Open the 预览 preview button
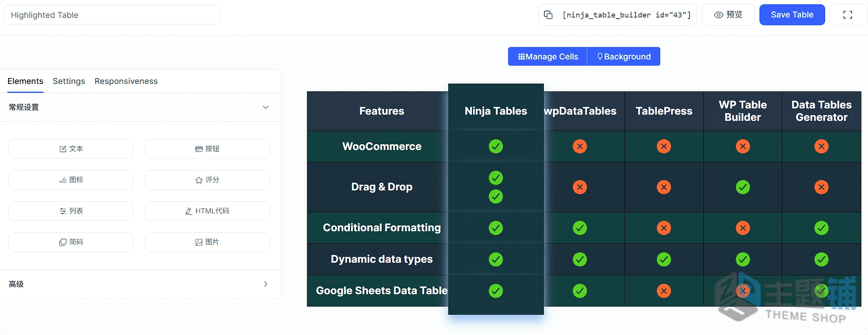Screen dimensions: 868x335 point(728,15)
